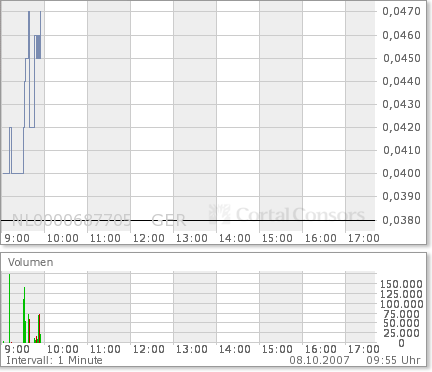Screen dimensions: 432x372
Task: Select 11:00 on the price chart time axis
Action: tap(106, 239)
